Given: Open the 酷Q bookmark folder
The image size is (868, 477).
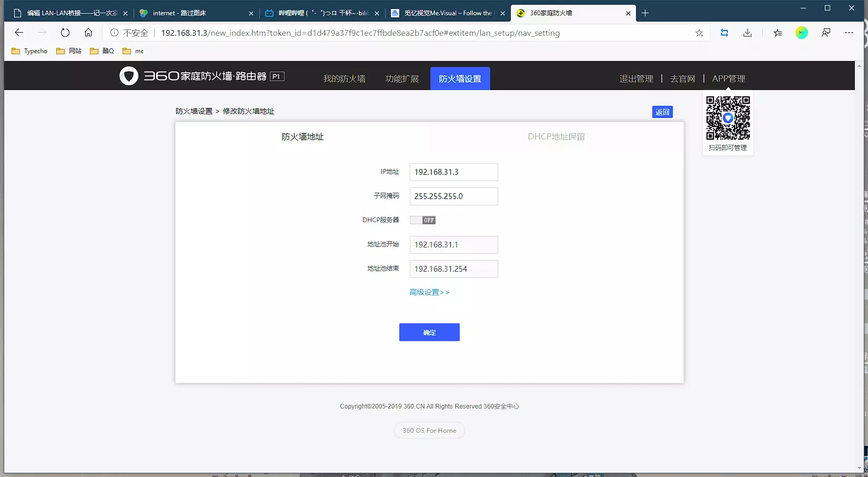Looking at the screenshot, I should (x=102, y=51).
